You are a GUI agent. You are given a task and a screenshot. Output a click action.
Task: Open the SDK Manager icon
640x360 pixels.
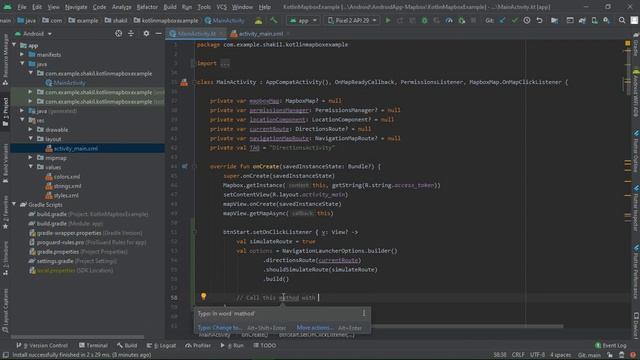coord(607,20)
